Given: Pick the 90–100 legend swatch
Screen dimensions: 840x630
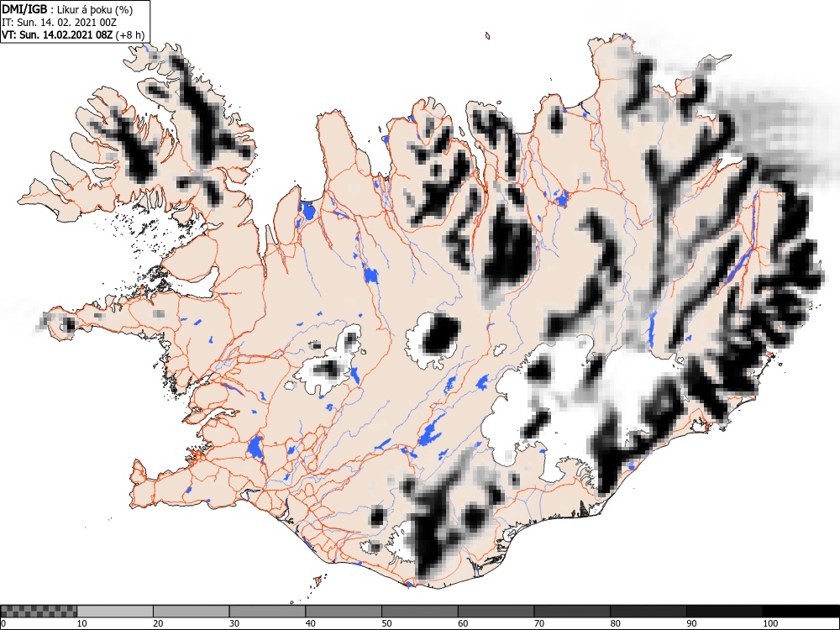Looking at the screenshot, I should (x=724, y=612).
